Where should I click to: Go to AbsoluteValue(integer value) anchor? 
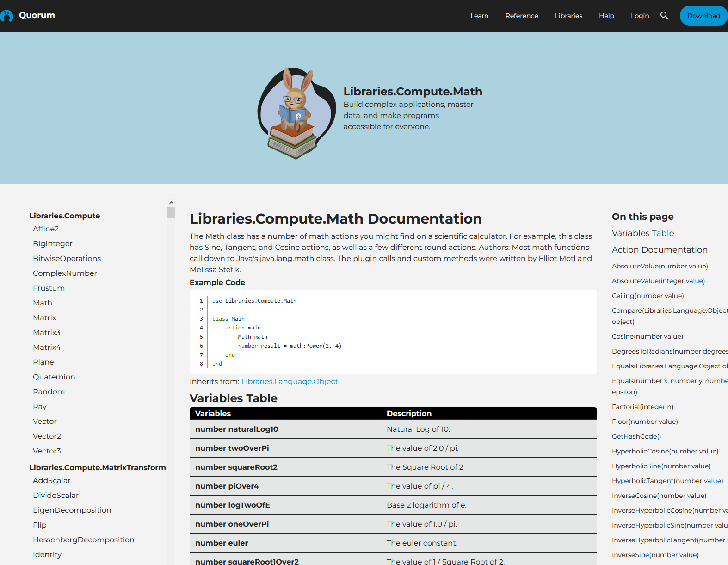click(x=658, y=281)
